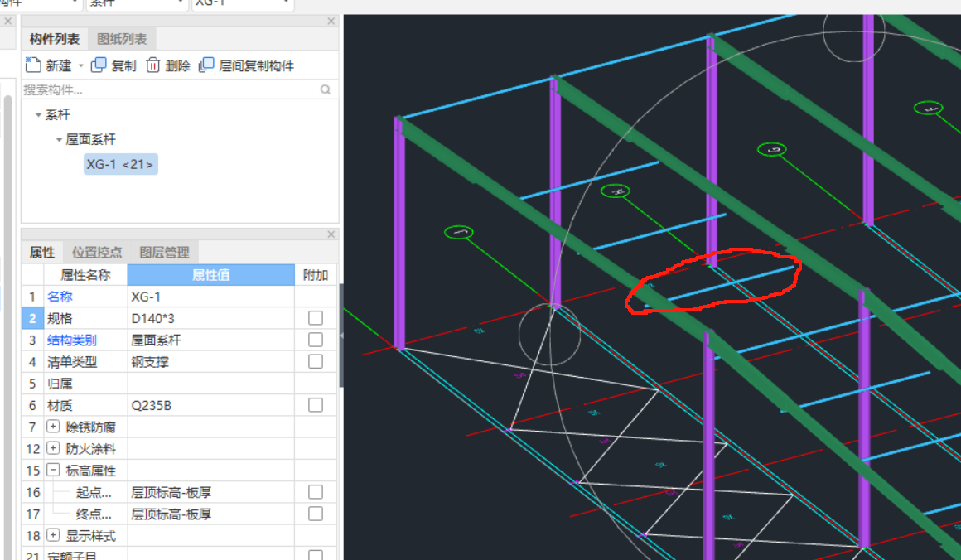
Task: Close the 构件列表 panel
Action: (331, 21)
